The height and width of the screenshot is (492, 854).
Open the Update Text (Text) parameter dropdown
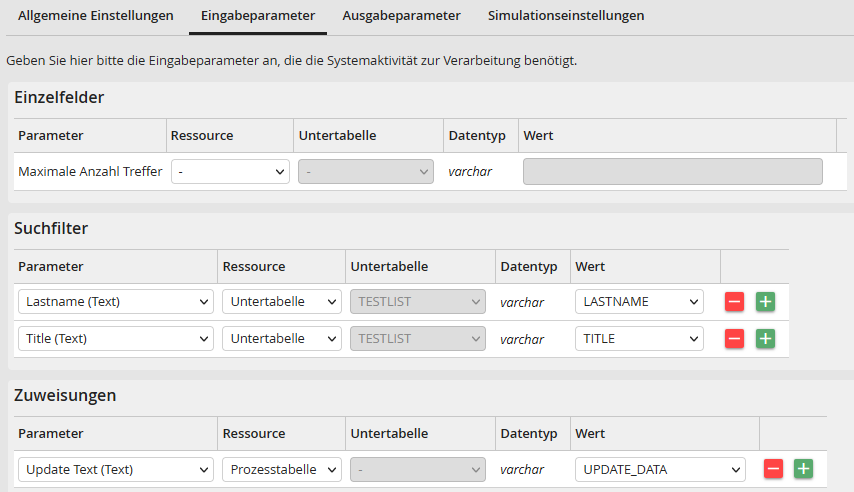point(116,468)
